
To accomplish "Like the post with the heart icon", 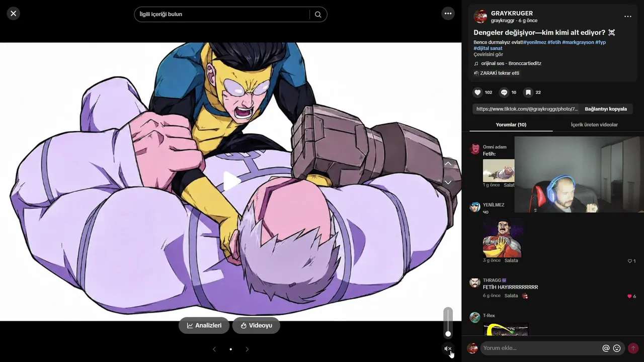I will tap(477, 93).
